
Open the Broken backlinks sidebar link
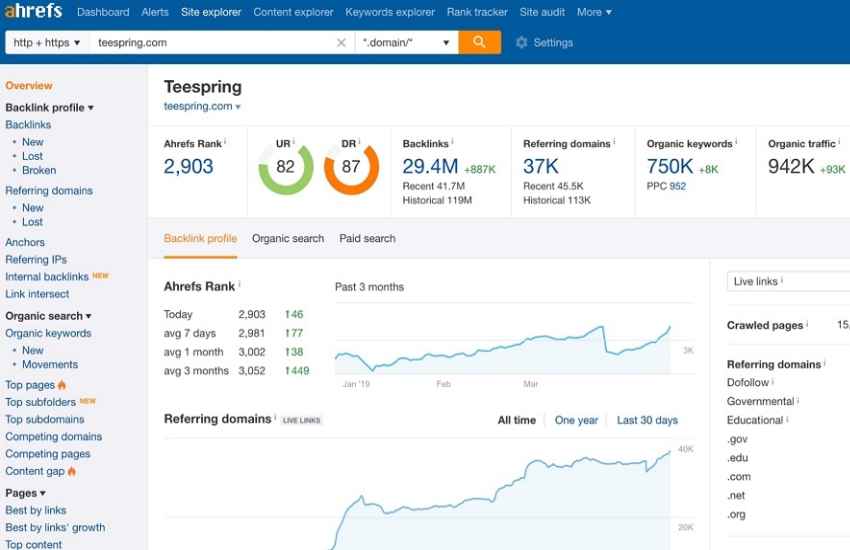[39, 170]
